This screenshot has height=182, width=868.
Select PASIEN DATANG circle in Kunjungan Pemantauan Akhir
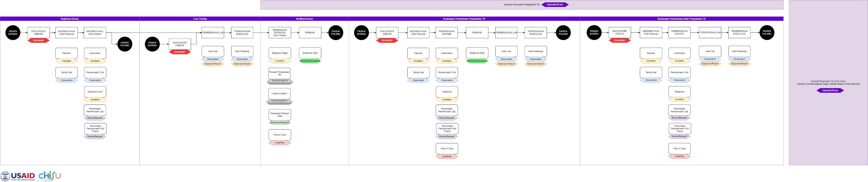(594, 33)
